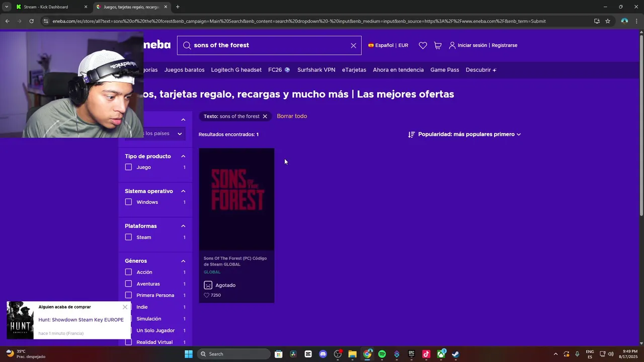
Task: Collapse the topmost region filter section chevron
Action: click(183, 120)
